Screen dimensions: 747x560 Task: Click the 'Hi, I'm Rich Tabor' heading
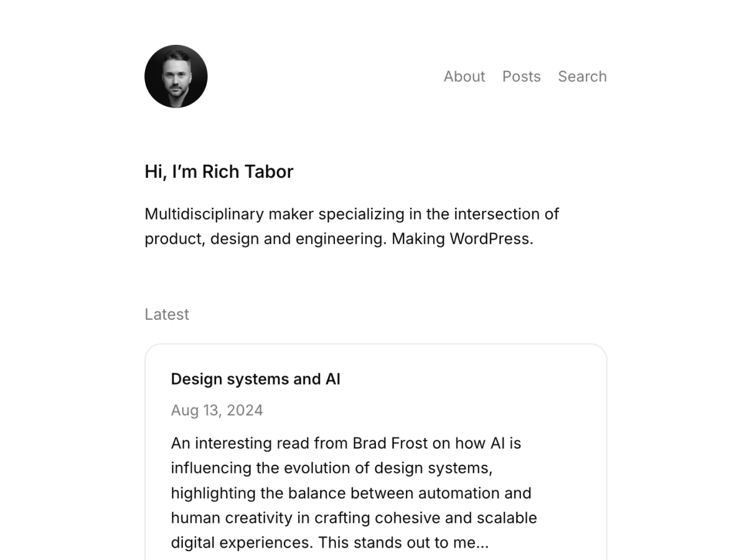pos(218,172)
